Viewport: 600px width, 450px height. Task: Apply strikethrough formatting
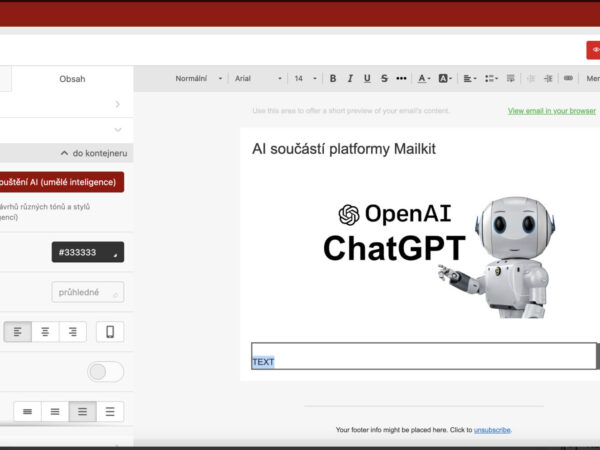point(384,78)
